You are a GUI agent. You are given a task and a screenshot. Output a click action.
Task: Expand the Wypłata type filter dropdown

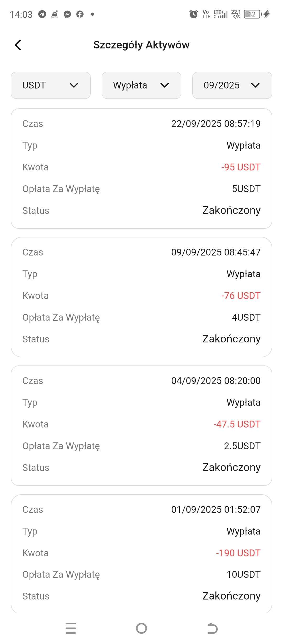(x=141, y=85)
